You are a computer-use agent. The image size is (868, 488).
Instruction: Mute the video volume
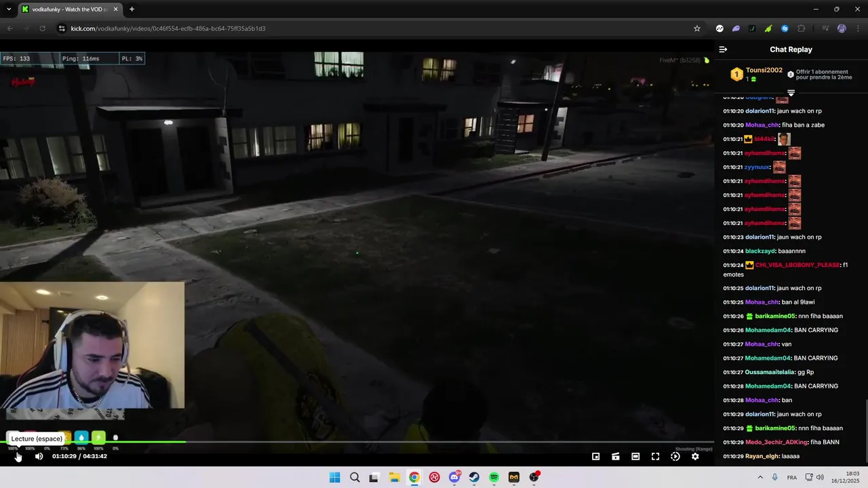click(39, 456)
